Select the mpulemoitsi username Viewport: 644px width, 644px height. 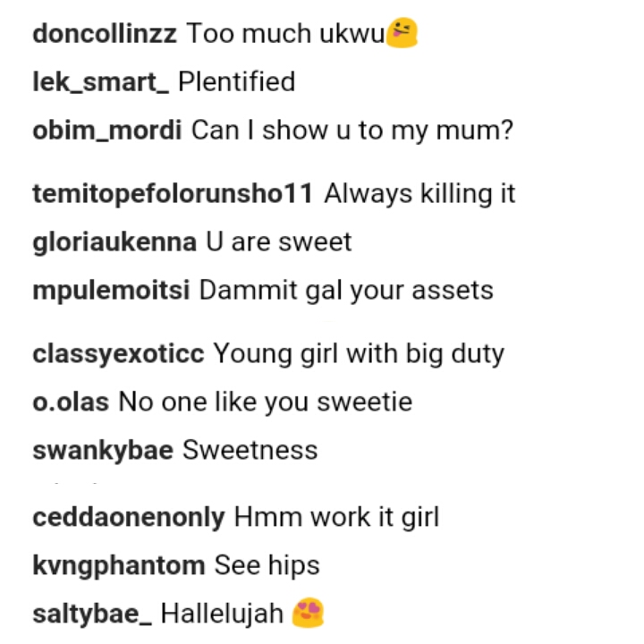pos(111,291)
